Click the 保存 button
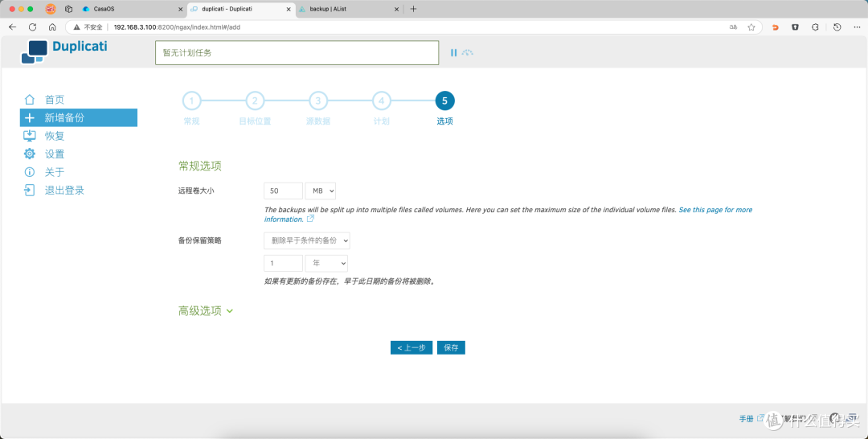The height and width of the screenshot is (439, 868). coord(451,347)
